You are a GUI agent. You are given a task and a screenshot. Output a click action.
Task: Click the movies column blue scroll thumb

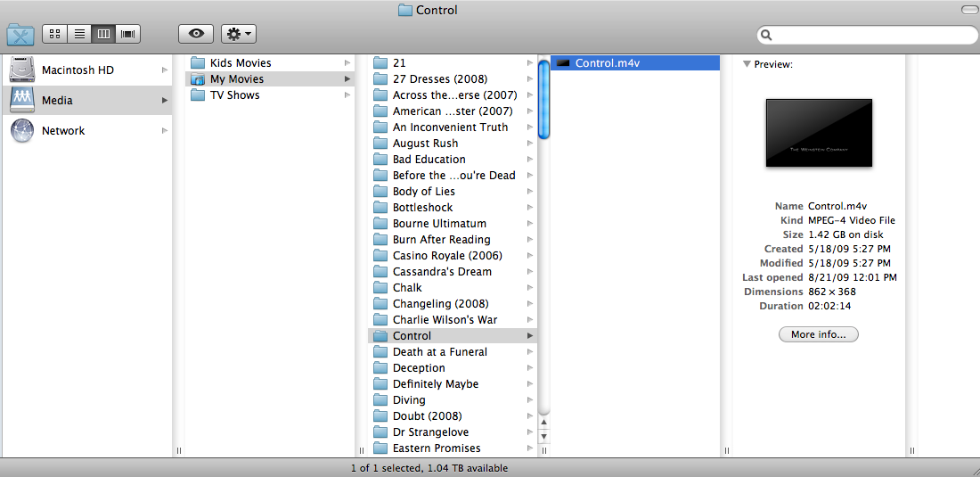pos(543,99)
